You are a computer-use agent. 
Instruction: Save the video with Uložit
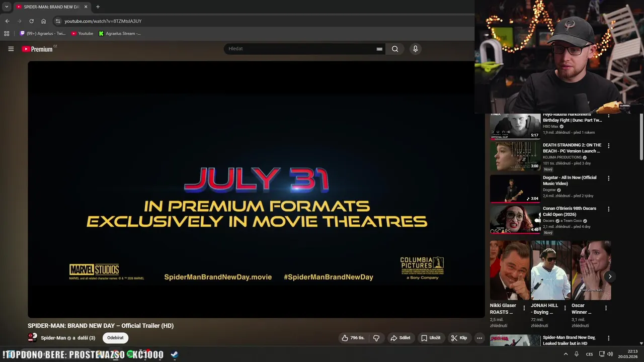click(x=431, y=338)
